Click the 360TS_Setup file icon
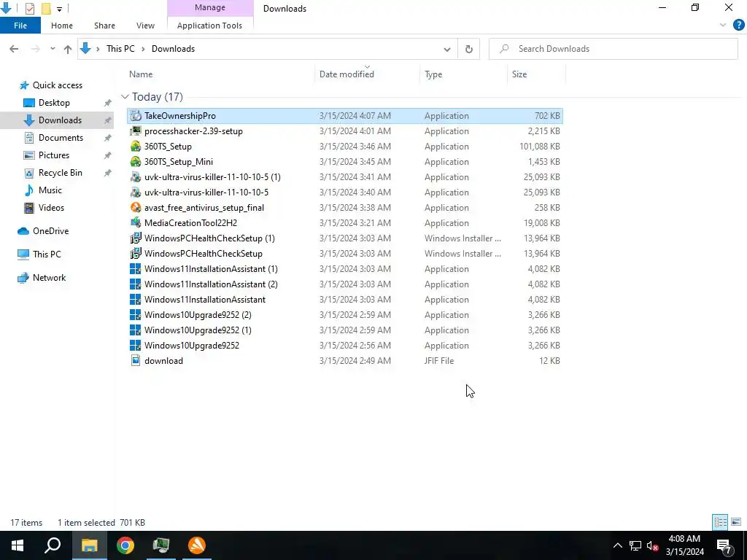Viewport: 747px width, 560px height. point(136,146)
